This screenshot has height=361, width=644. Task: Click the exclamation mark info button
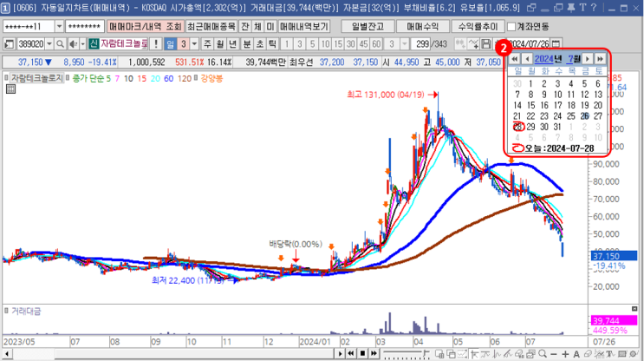(x=156, y=43)
